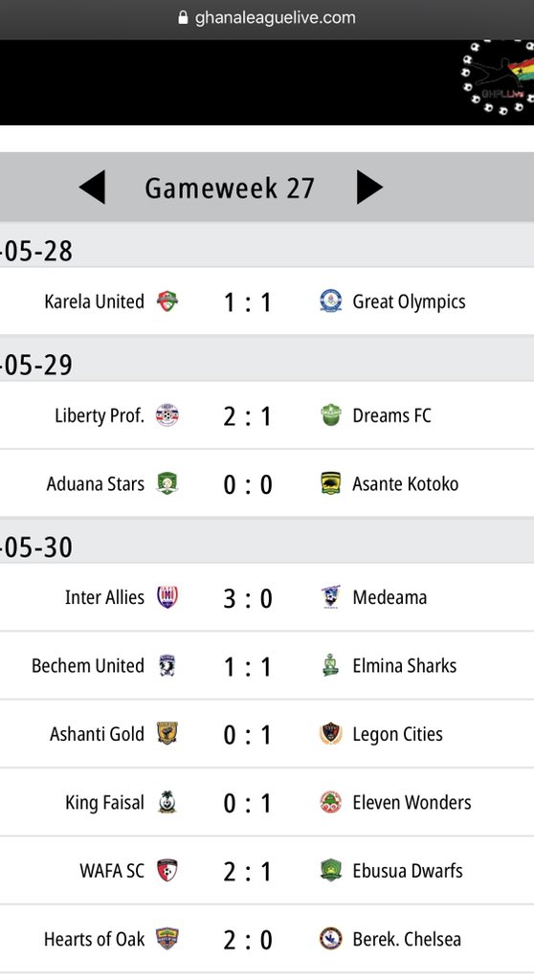Open the Liberty Prof. vs Dreams FC score 2 : 1

248,416
